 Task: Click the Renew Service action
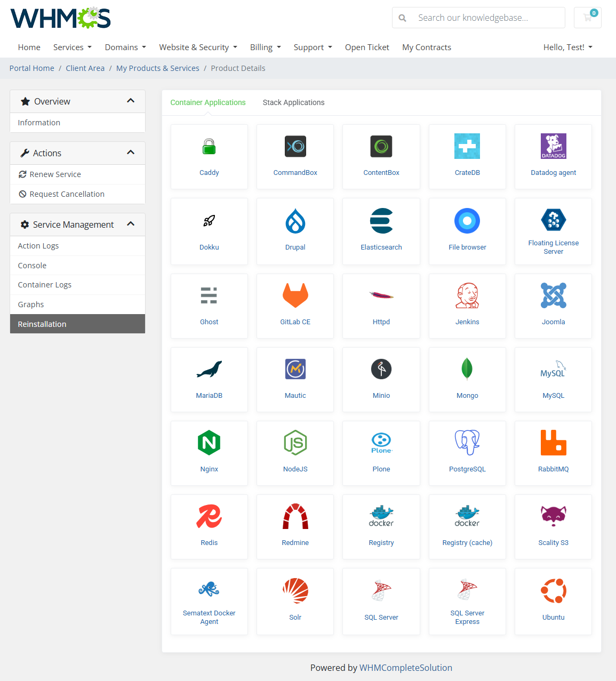[77, 174]
